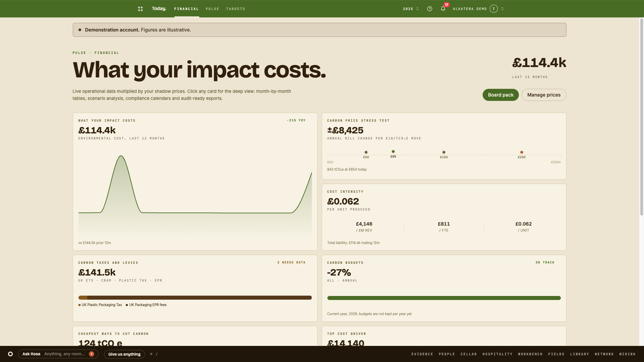This screenshot has height=362, width=644.
Task: Click the Carbon Budgets progress bar
Action: [x=444, y=298]
